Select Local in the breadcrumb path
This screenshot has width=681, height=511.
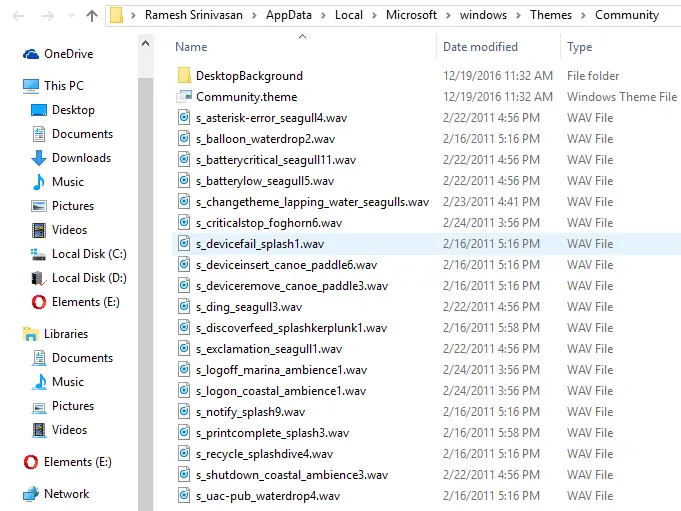click(349, 15)
